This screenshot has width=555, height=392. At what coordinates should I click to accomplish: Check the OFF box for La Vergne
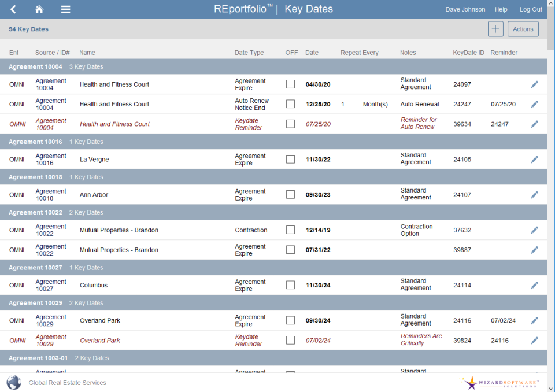point(290,159)
